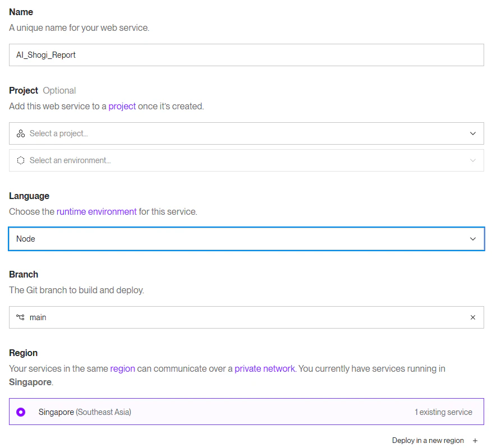Open the Node language dropdown arrow

pos(472,239)
